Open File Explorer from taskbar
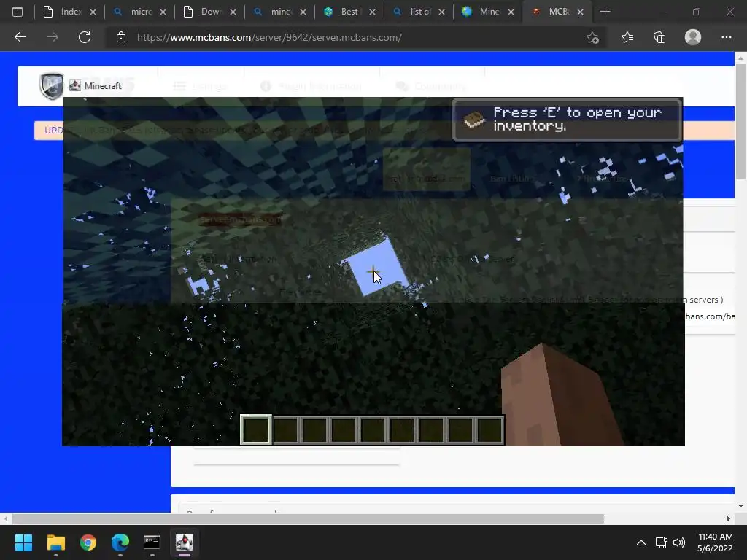 55,542
